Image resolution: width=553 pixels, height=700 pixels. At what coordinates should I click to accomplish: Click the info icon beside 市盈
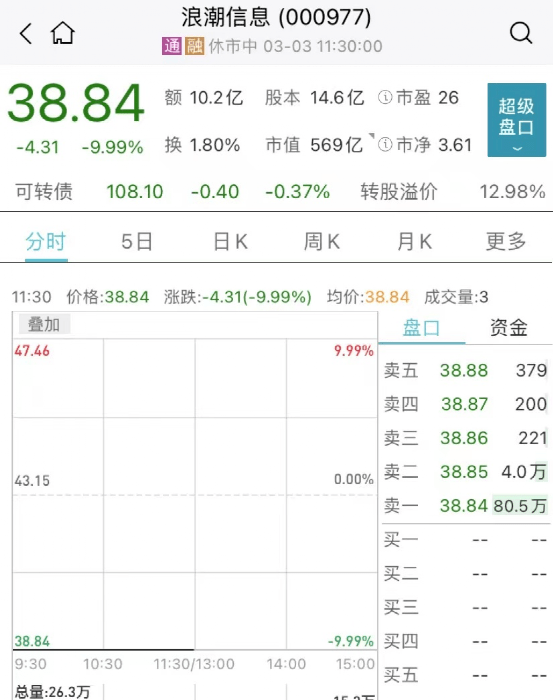pyautogui.click(x=385, y=97)
